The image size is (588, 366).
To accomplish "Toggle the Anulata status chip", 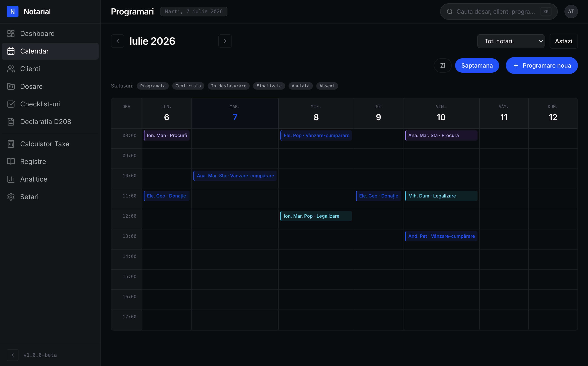I will pos(301,86).
